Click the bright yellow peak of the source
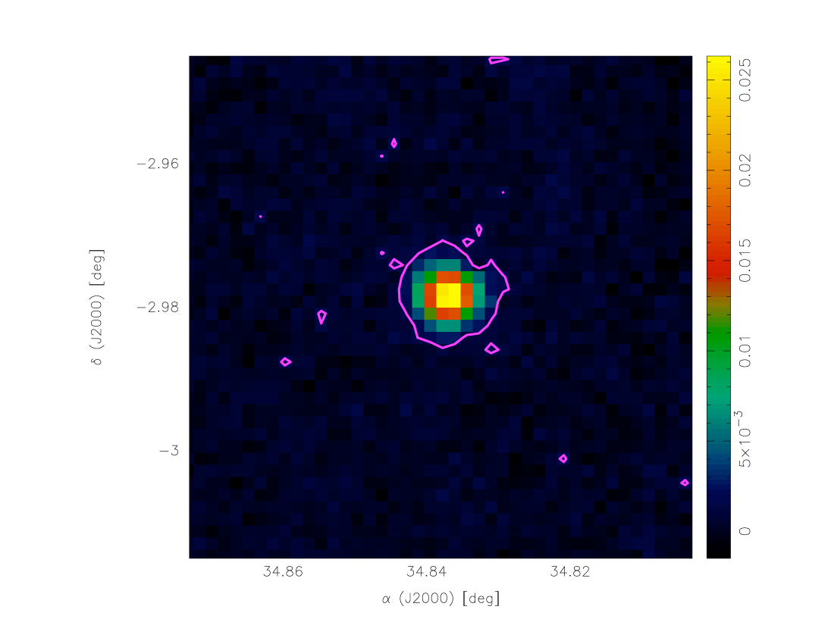Screen dimensions: 834x644 point(448,295)
